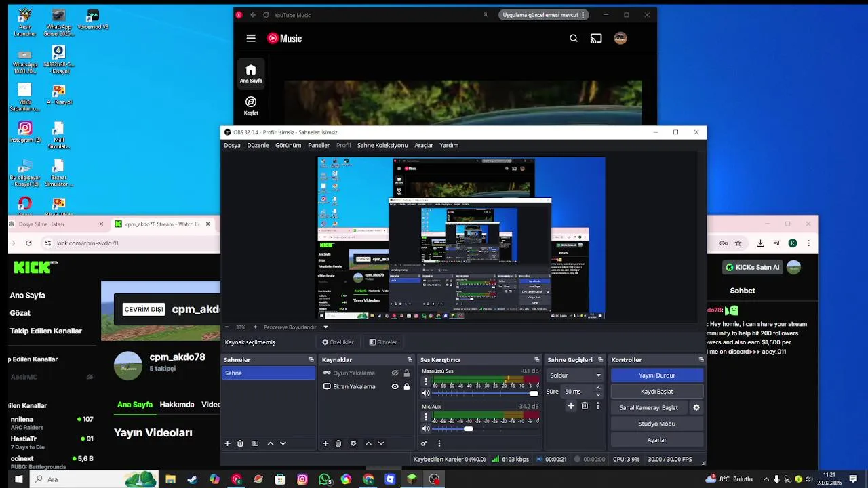Open the Soldur transition dropdown
The width and height of the screenshot is (868, 488).
click(575, 375)
